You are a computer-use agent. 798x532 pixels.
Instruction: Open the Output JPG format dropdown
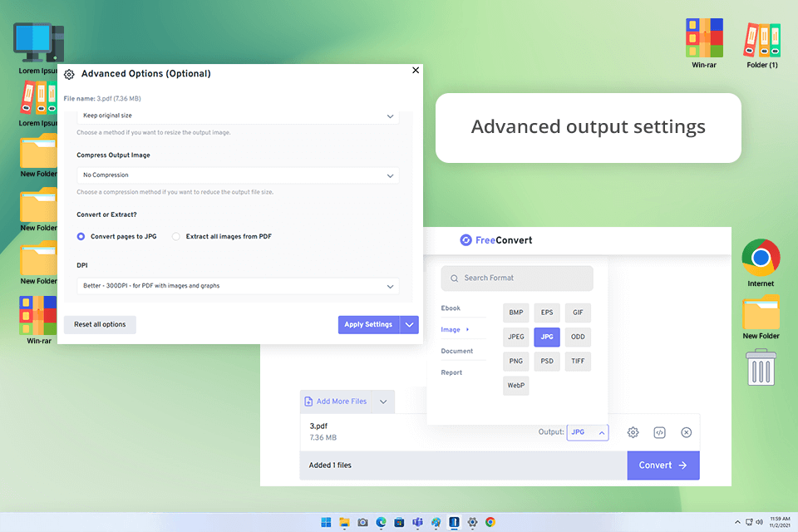click(x=588, y=432)
